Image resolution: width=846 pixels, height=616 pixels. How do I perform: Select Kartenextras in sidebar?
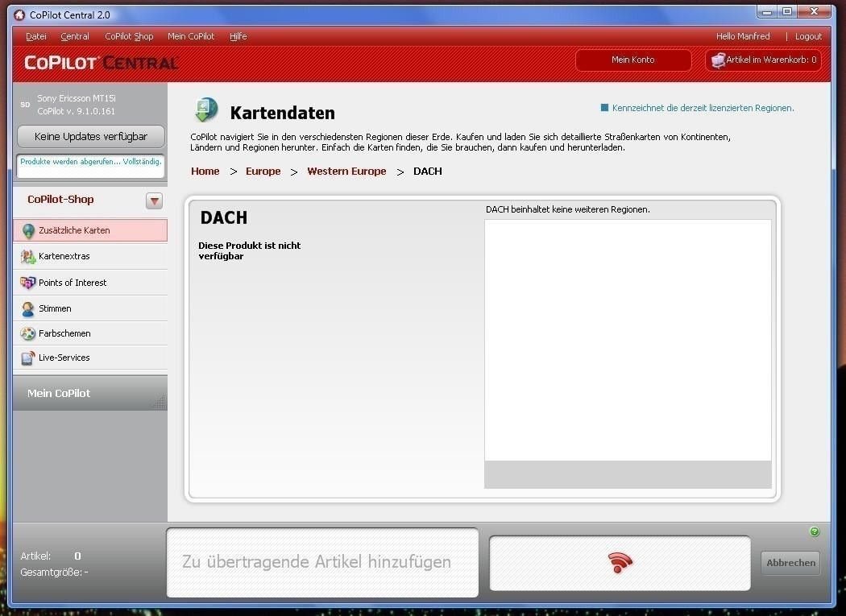90,256
